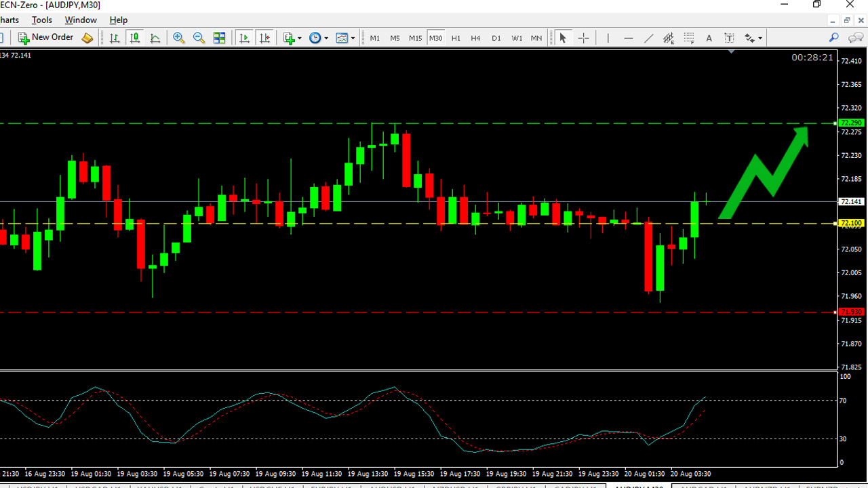Open the Indicators list dropdown
The image size is (868, 488).
[292, 38]
